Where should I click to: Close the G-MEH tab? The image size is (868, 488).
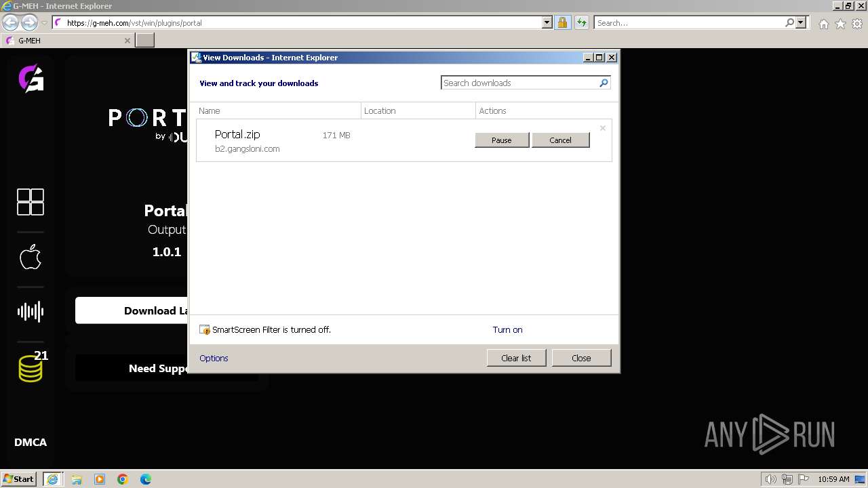coord(127,41)
